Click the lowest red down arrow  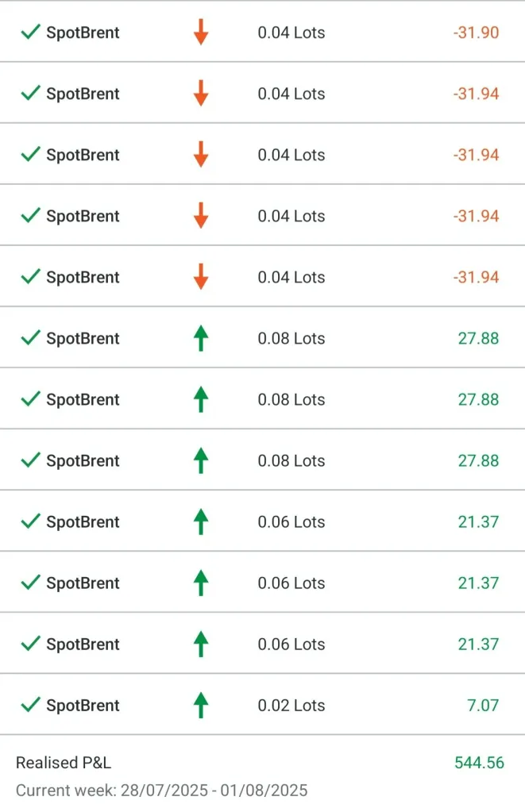click(x=201, y=277)
